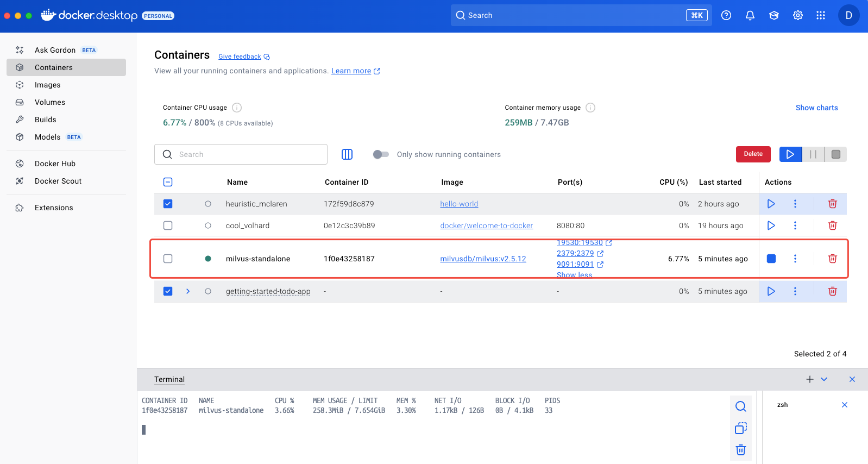Copy terminal output to clipboard
This screenshot has height=464, width=868.
(x=741, y=428)
